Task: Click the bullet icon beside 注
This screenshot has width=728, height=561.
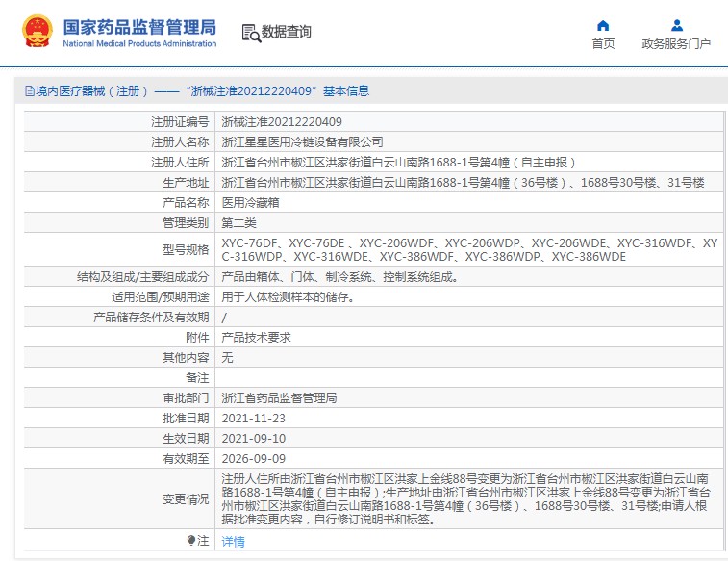Action: point(191,541)
